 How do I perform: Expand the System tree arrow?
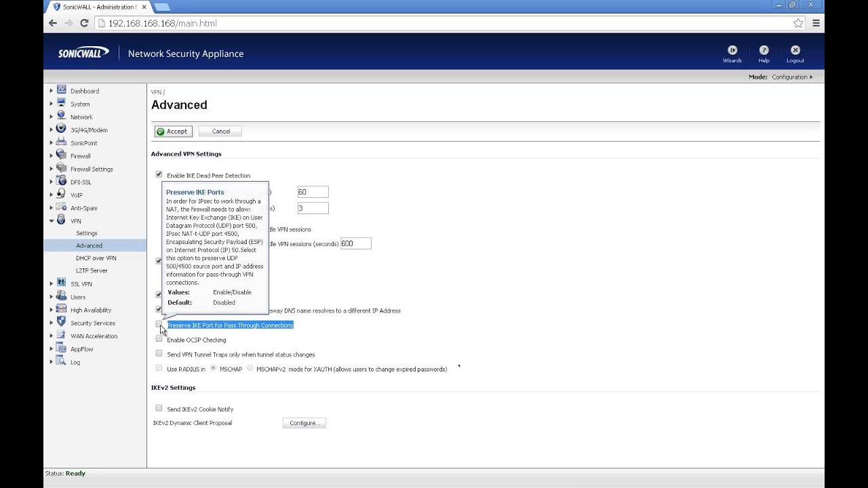pos(51,104)
